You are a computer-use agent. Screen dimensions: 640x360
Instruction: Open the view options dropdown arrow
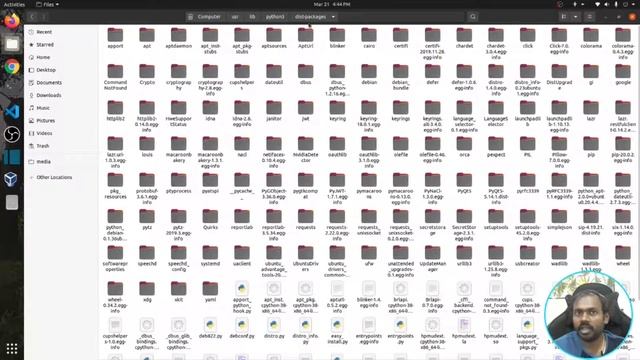[x=576, y=17]
